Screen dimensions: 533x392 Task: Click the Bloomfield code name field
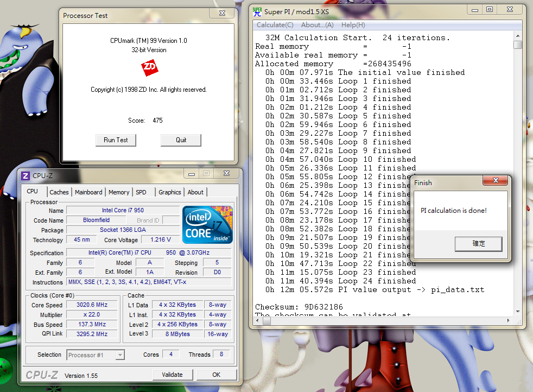click(96, 220)
